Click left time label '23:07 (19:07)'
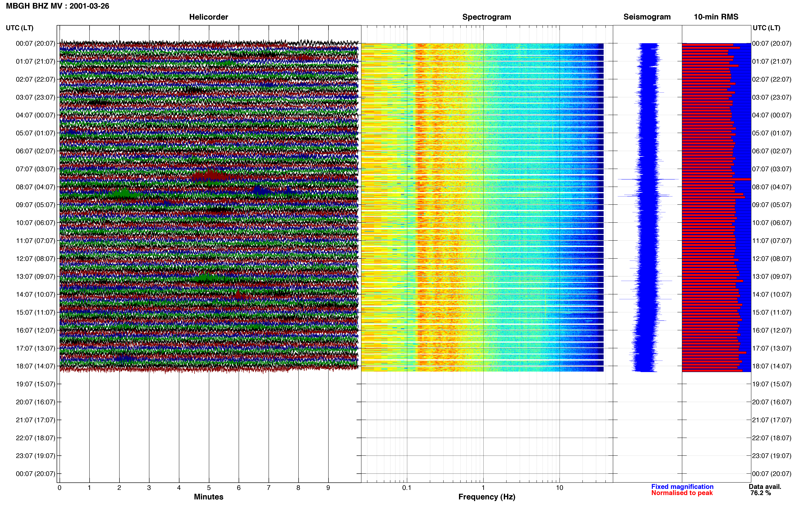Viewport: 812px width, 508px height. click(36, 456)
